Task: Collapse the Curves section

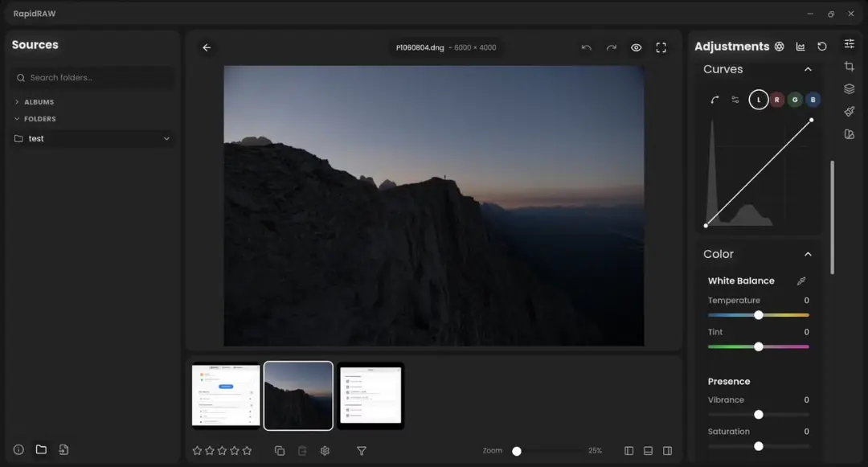Action: (809, 69)
